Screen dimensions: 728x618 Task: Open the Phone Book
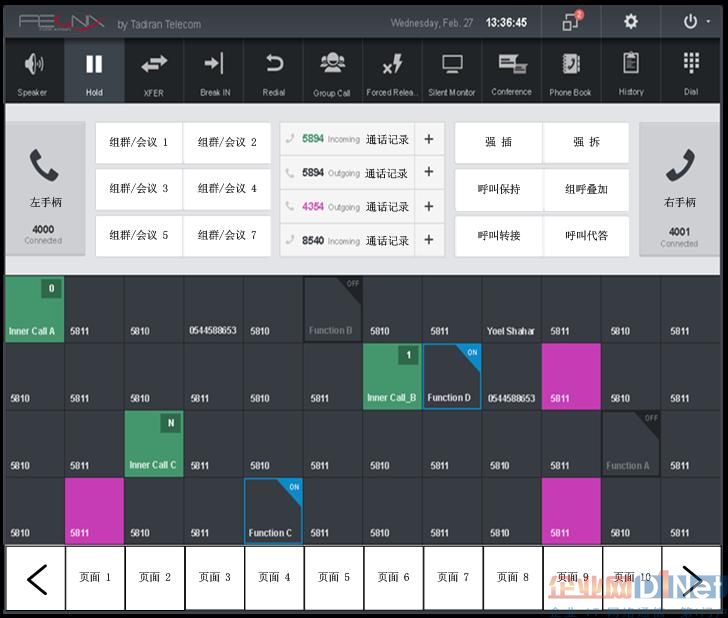570,73
